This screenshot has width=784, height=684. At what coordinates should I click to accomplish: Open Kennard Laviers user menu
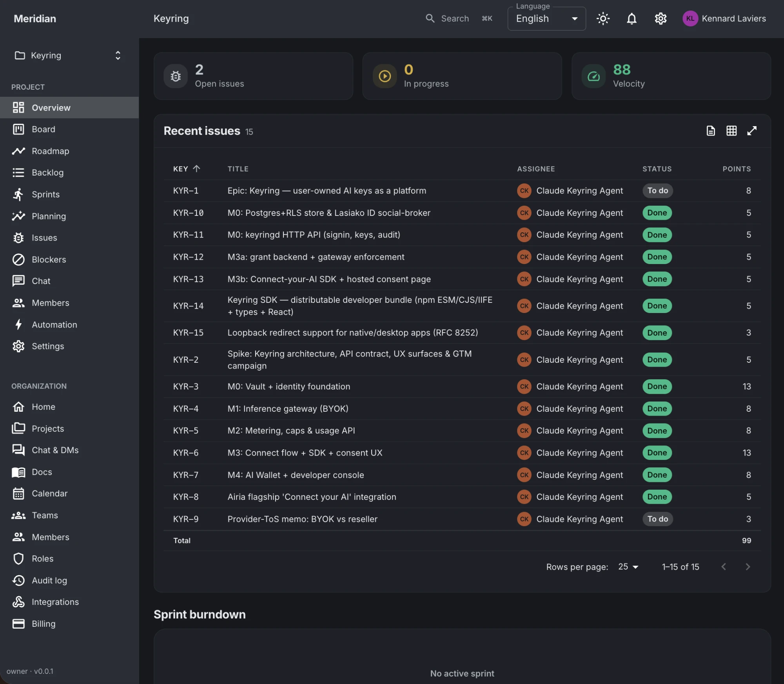724,18
